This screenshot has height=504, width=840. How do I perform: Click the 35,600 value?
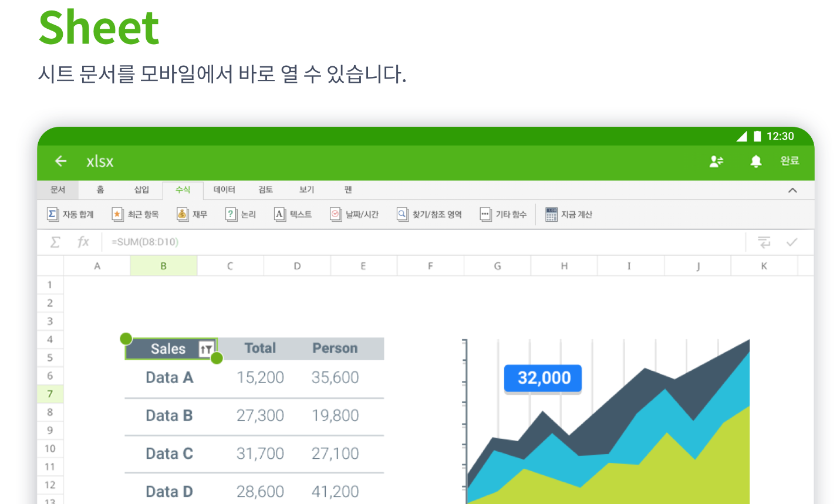335,377
